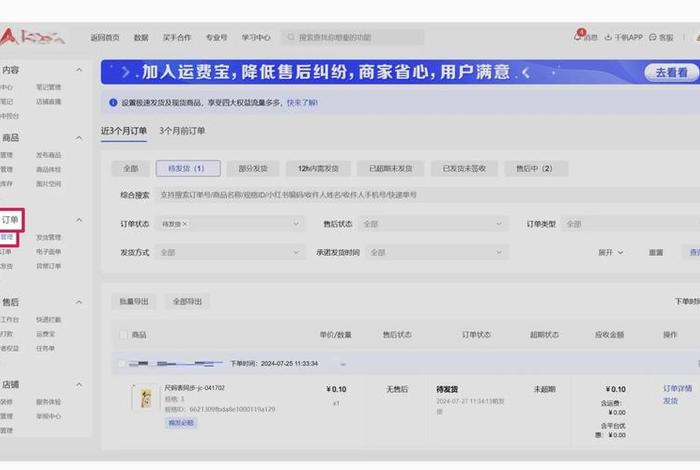Click 发货 link under 订单详情

point(671,401)
